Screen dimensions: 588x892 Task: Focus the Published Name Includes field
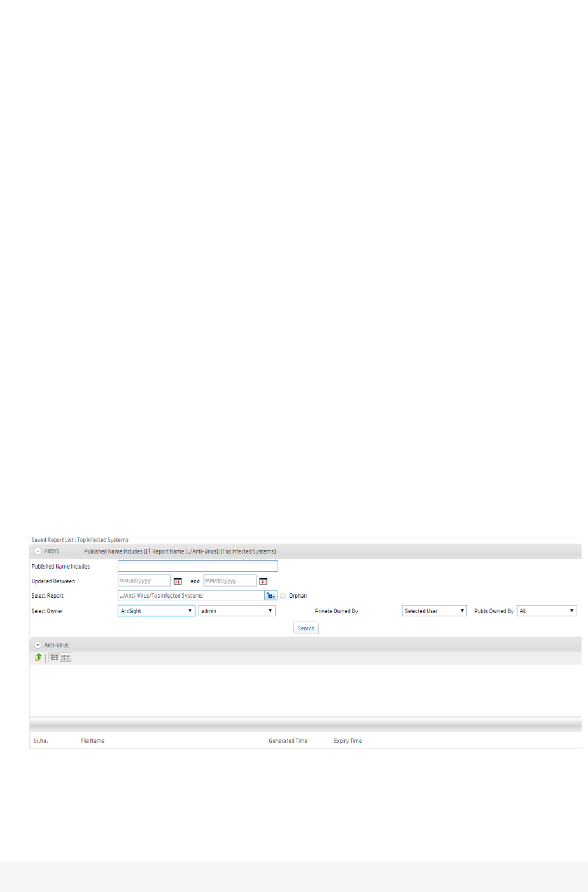pyautogui.click(x=198, y=566)
